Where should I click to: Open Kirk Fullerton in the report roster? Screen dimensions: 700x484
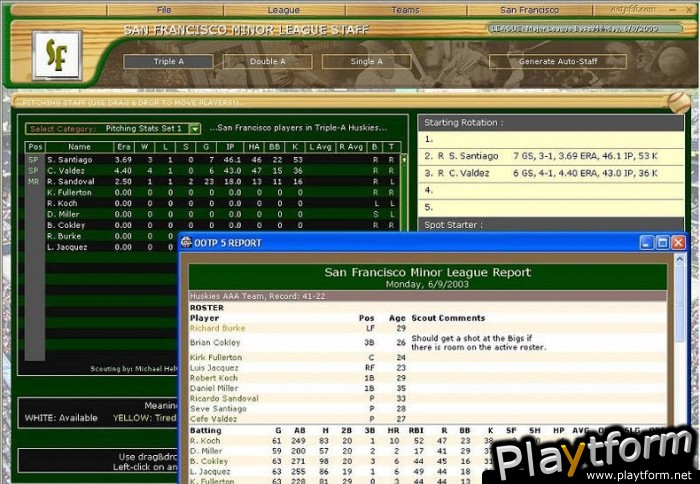[x=216, y=358]
